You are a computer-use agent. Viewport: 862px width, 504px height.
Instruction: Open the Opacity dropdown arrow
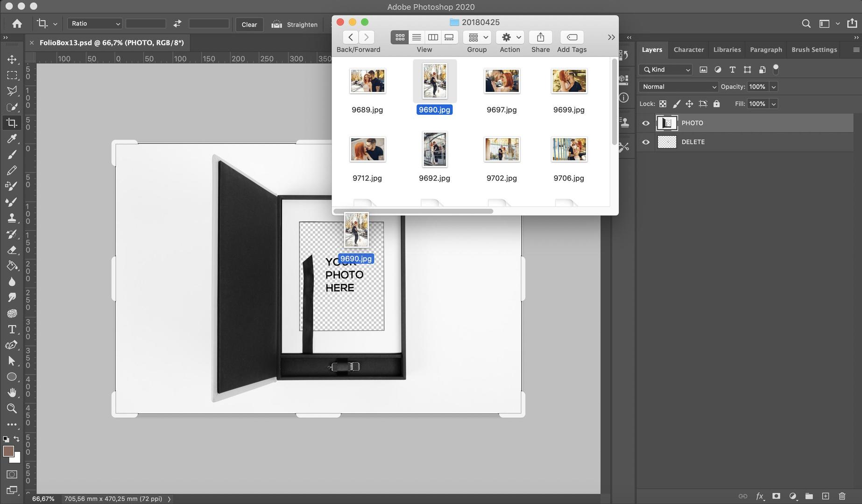pyautogui.click(x=773, y=86)
